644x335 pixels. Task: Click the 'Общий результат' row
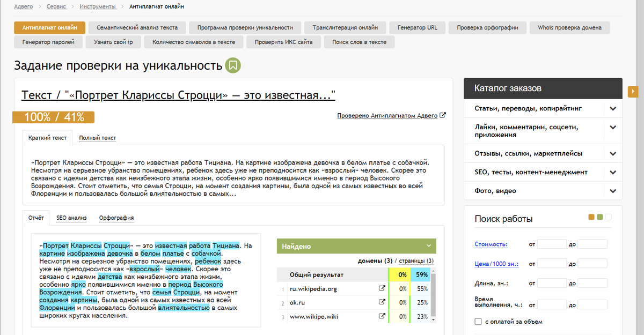pyautogui.click(x=354, y=275)
